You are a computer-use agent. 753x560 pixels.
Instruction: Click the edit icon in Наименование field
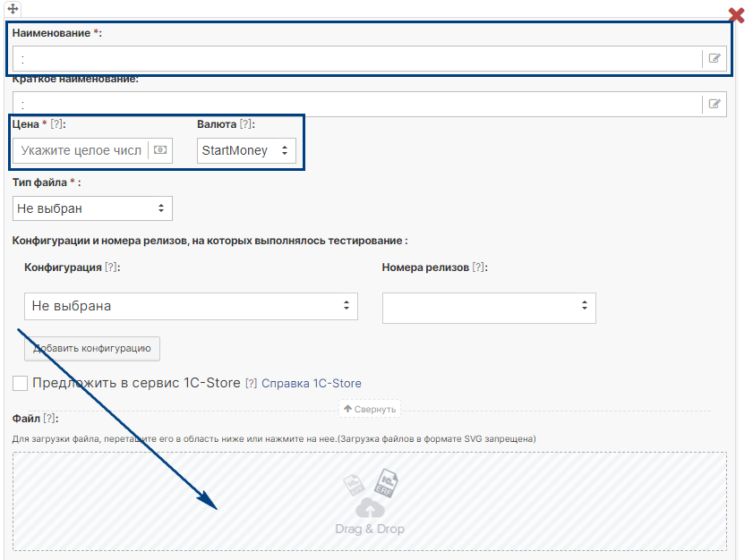click(714, 58)
